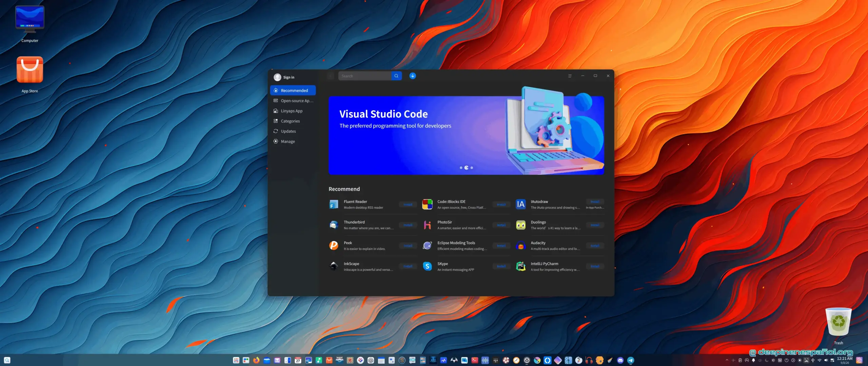Click the Fluent Reader app icon

point(334,204)
